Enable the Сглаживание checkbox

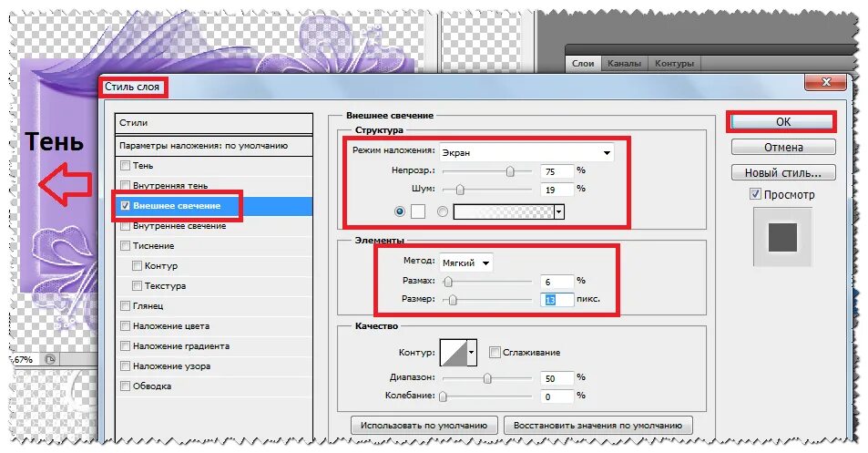click(x=495, y=352)
